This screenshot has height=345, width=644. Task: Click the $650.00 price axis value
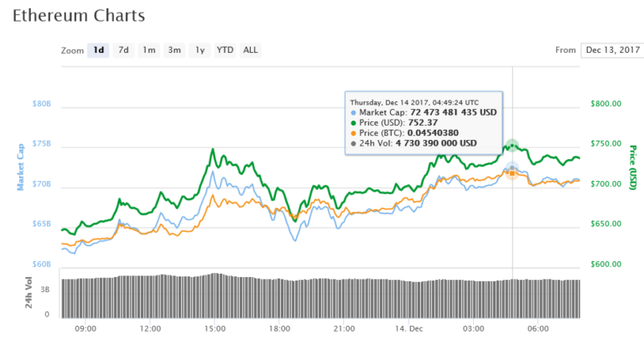pyautogui.click(x=605, y=224)
